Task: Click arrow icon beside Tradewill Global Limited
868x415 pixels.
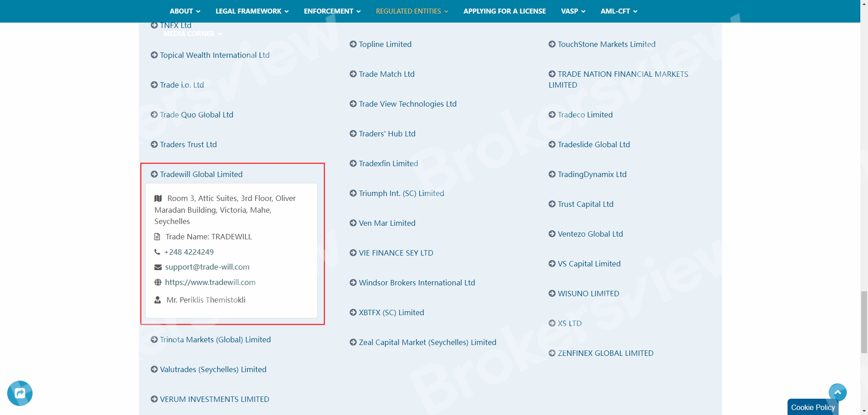Action: [x=154, y=174]
